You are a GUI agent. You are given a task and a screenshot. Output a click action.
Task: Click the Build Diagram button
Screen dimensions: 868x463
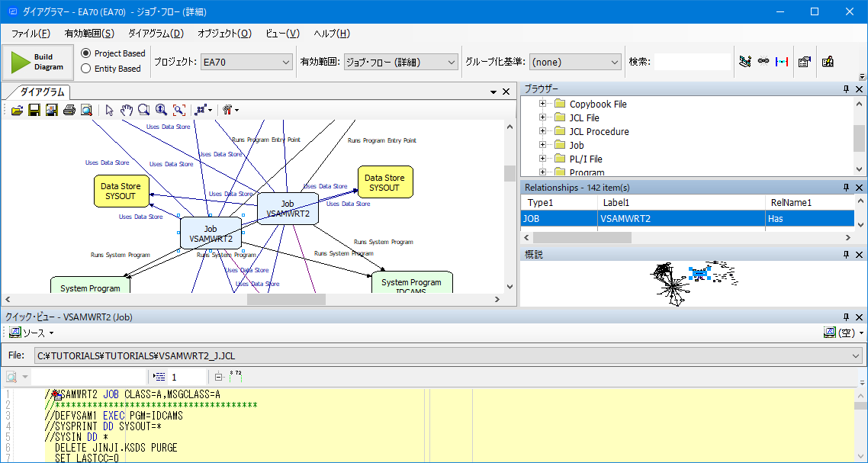coord(38,62)
